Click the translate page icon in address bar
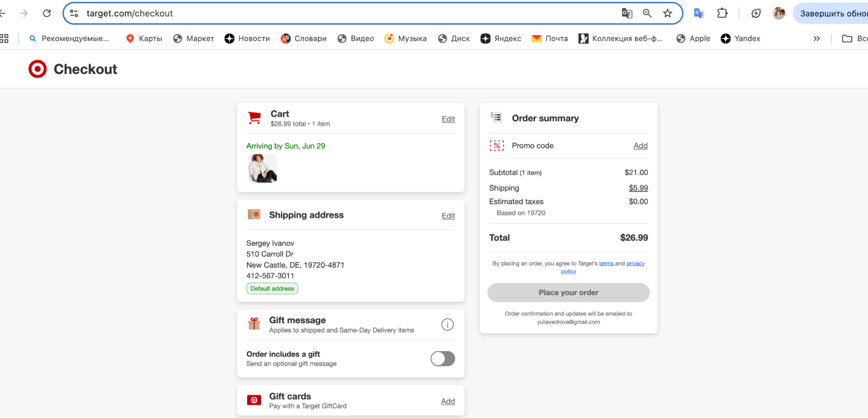868x418 pixels. (627, 13)
